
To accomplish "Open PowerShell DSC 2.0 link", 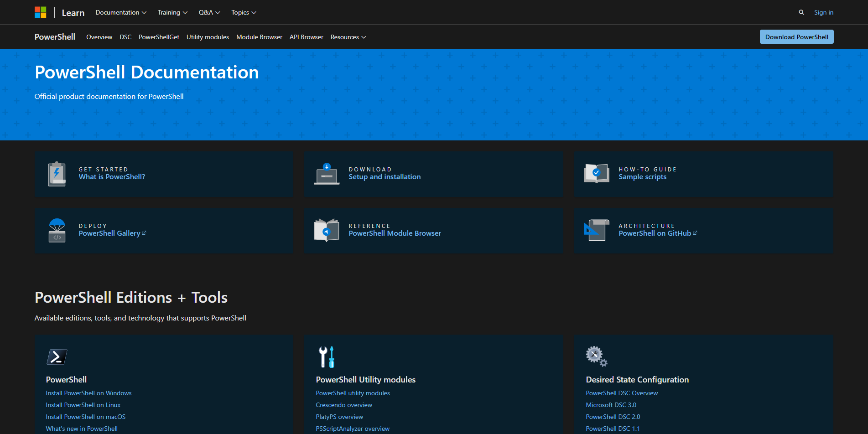I will click(x=613, y=417).
